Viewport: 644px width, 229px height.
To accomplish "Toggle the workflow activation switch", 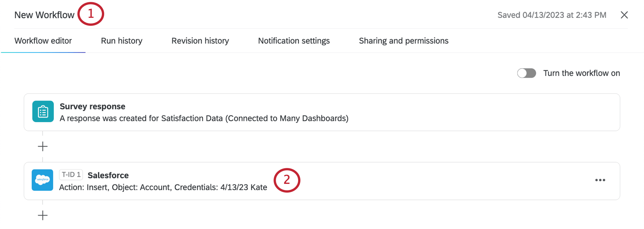I will pyautogui.click(x=527, y=73).
